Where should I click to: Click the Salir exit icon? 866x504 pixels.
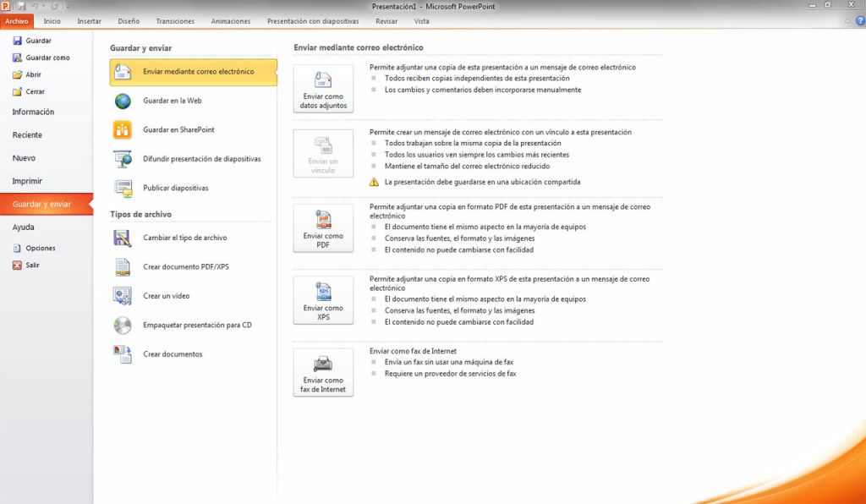(17, 265)
